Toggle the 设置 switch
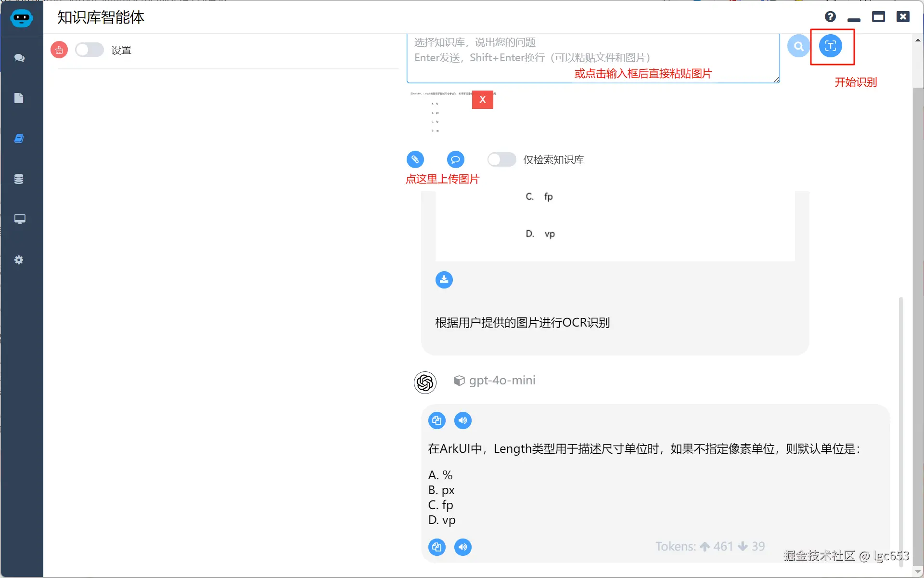Screen dimensions: 924x578 (90, 50)
